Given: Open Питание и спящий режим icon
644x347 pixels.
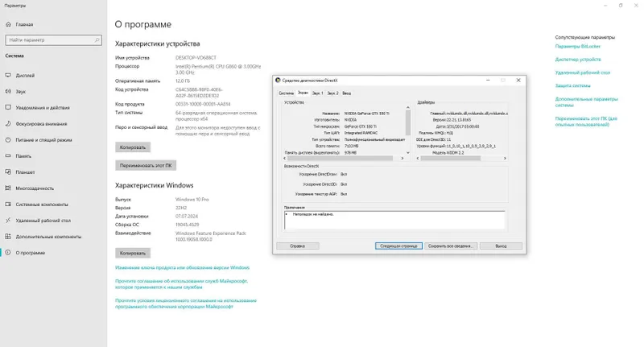Looking at the screenshot, I should [8, 140].
